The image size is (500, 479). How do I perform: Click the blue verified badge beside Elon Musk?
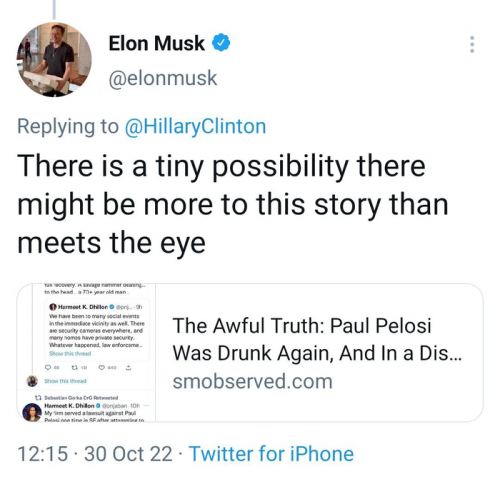[x=221, y=43]
